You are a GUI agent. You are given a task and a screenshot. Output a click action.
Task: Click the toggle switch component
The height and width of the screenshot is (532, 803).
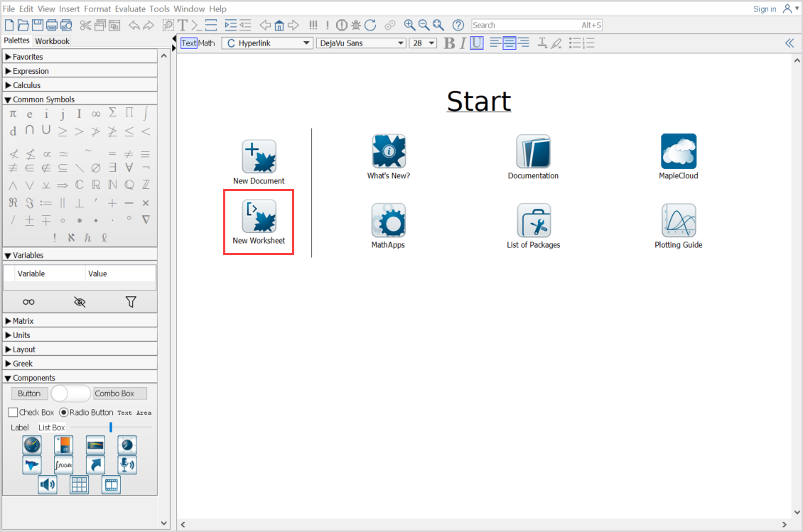point(71,393)
